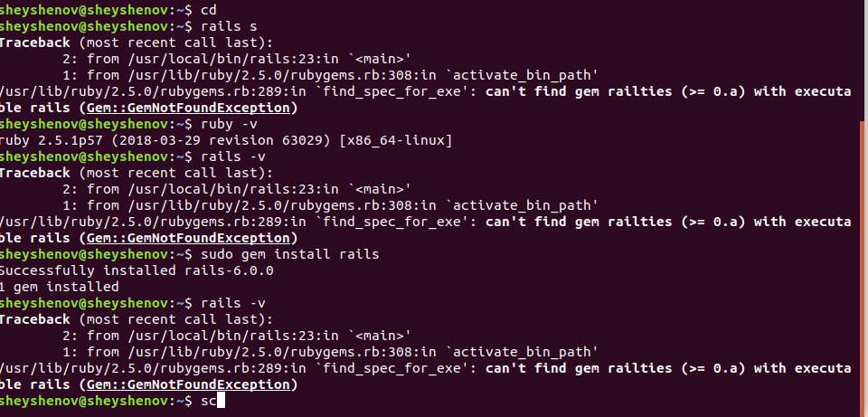Click the last underlined Gem::GemNotFoundException

[189, 384]
